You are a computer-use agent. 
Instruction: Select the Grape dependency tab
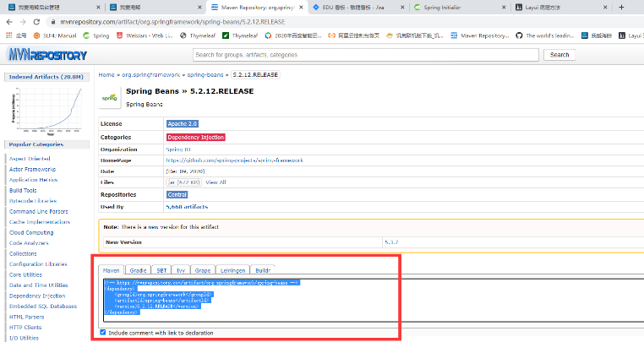pyautogui.click(x=203, y=270)
